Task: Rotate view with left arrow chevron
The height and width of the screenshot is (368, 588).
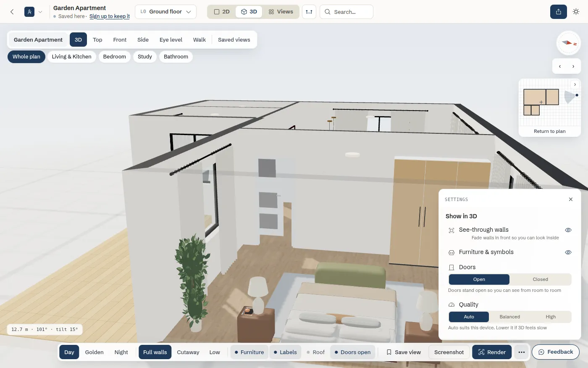Action: 560,66
